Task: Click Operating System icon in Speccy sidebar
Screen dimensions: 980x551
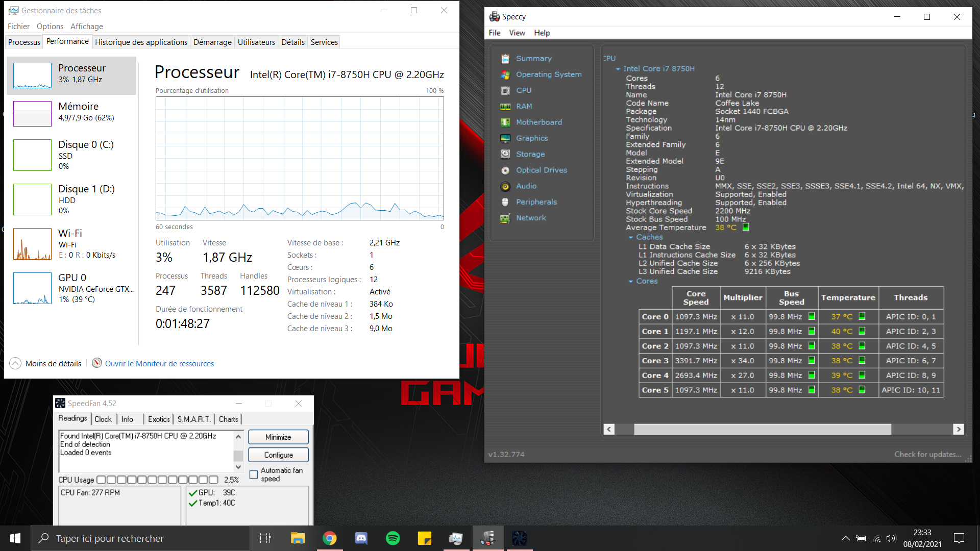Action: click(x=505, y=74)
